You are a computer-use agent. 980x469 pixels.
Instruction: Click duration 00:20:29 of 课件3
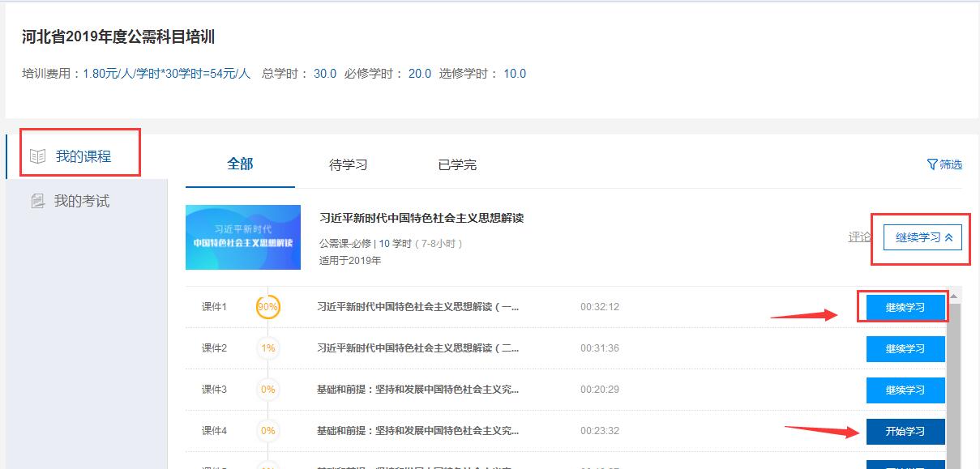tap(600, 390)
